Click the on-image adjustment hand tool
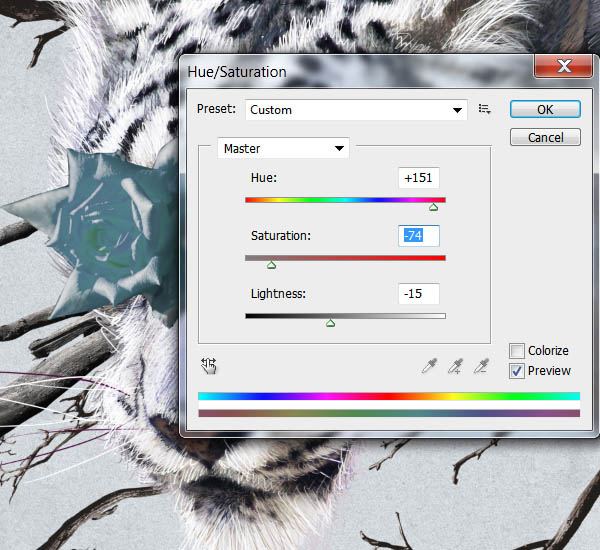Image resolution: width=600 pixels, height=550 pixels. click(209, 366)
